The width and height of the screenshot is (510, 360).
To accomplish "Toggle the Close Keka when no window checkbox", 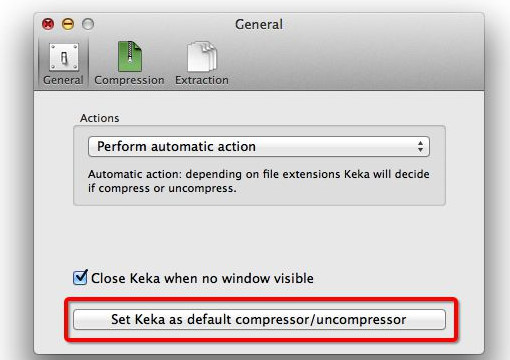I will tap(80, 277).
